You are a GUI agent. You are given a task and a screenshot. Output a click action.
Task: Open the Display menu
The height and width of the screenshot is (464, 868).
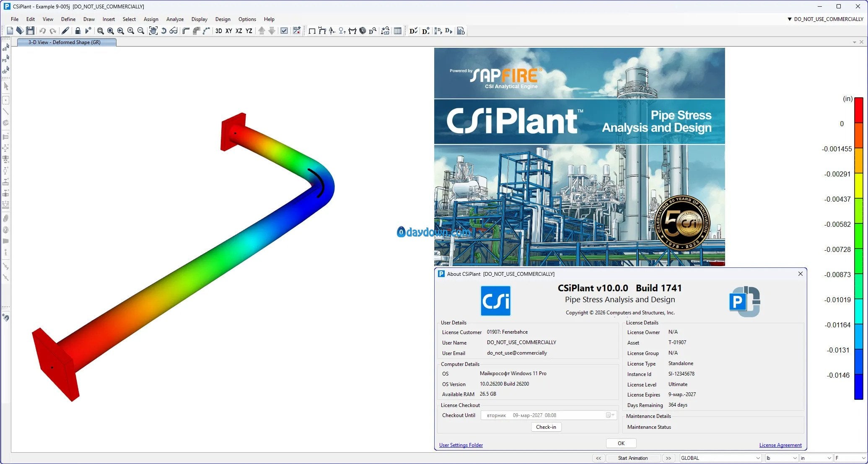pyautogui.click(x=199, y=19)
